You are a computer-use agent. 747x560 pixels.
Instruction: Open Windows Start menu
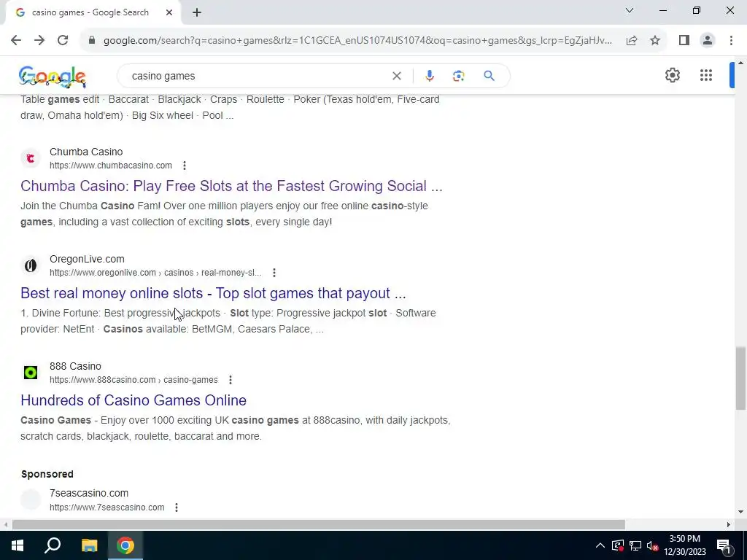click(18, 545)
